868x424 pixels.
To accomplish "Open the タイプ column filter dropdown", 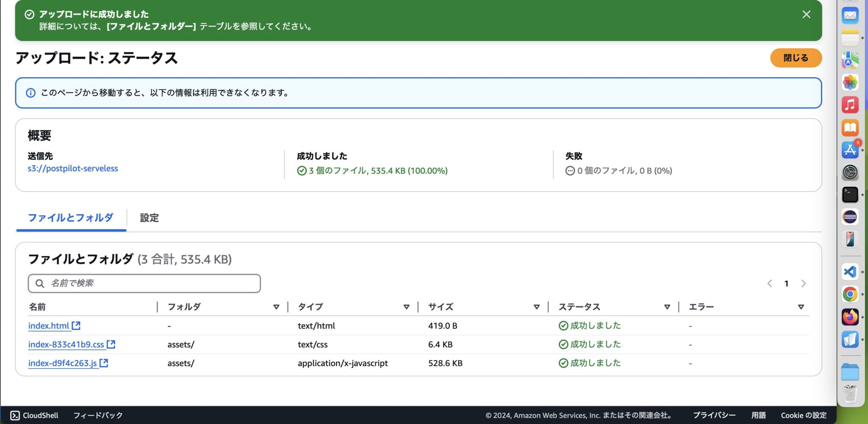I will (x=407, y=306).
